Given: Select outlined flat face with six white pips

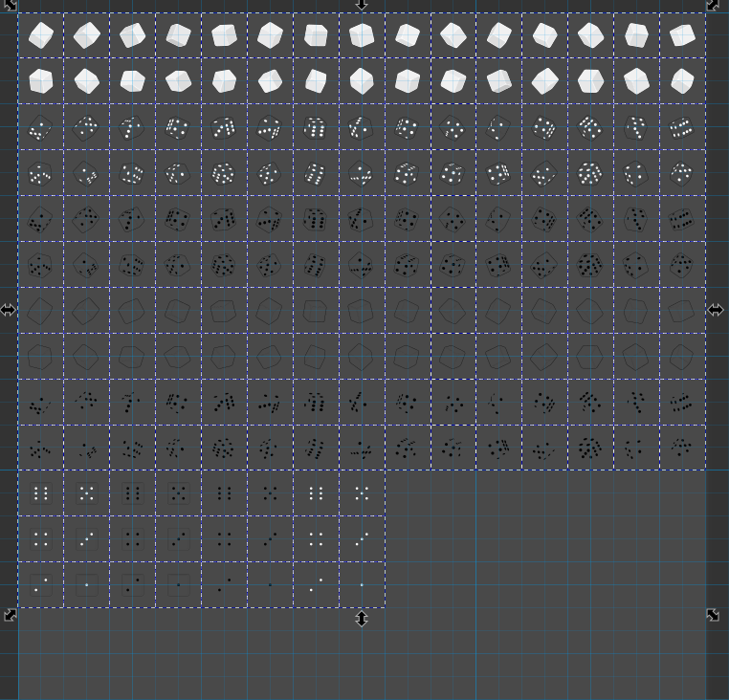Looking at the screenshot, I should tap(41, 493).
